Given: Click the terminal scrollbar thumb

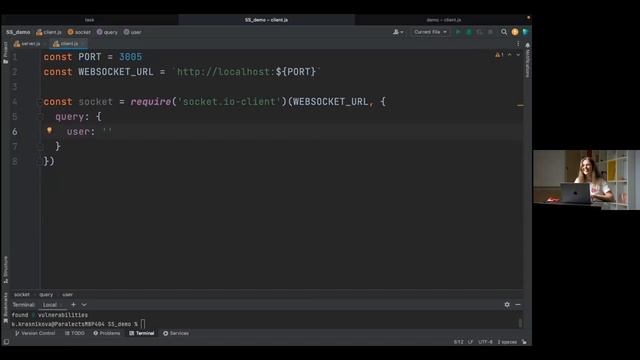Looking at the screenshot, I should 520,322.
